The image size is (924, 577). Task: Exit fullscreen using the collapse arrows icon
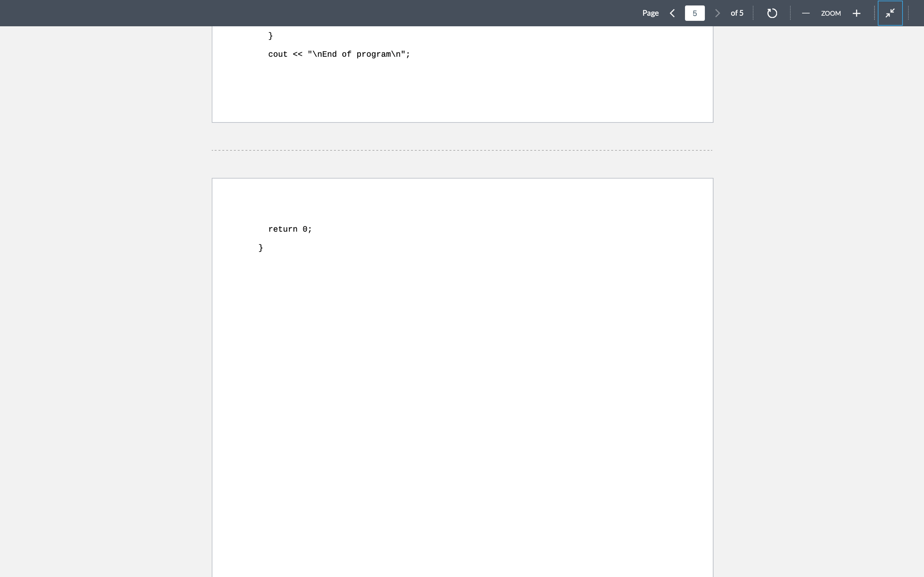[x=890, y=13]
